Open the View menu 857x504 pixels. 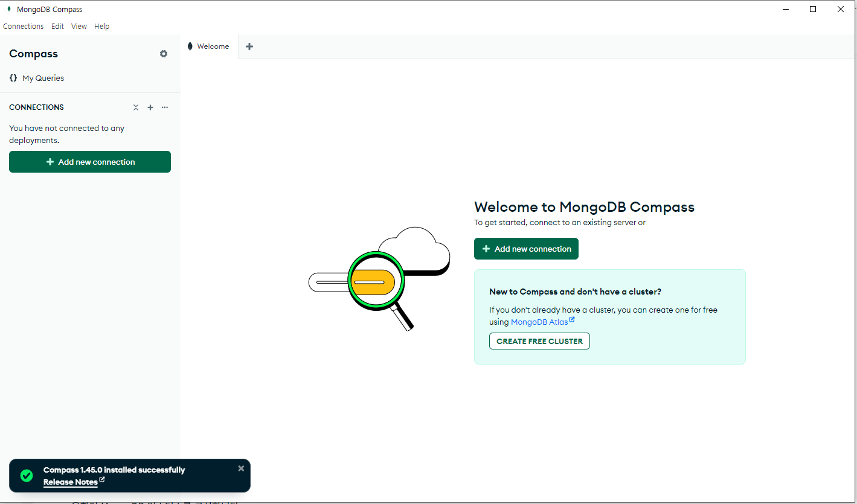point(79,27)
